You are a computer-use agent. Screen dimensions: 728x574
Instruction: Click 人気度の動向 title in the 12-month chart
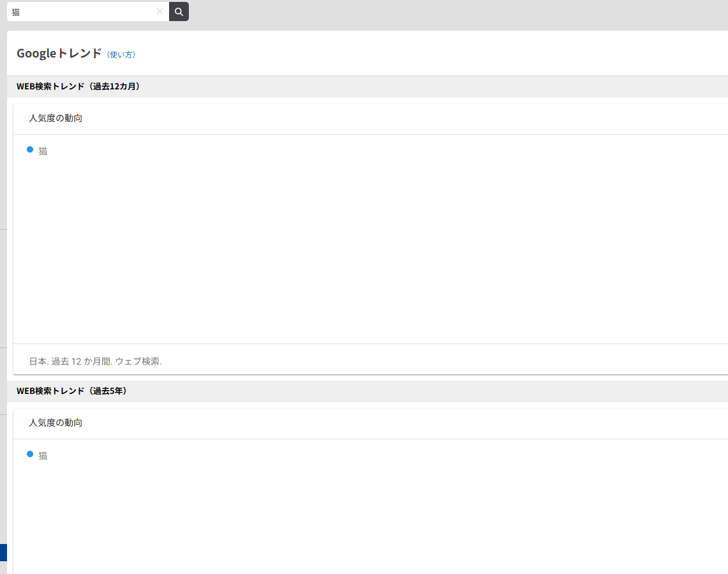pos(56,119)
